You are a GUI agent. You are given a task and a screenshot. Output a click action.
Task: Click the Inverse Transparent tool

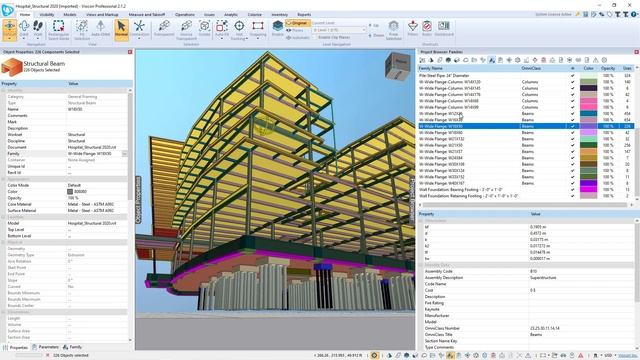(187, 29)
